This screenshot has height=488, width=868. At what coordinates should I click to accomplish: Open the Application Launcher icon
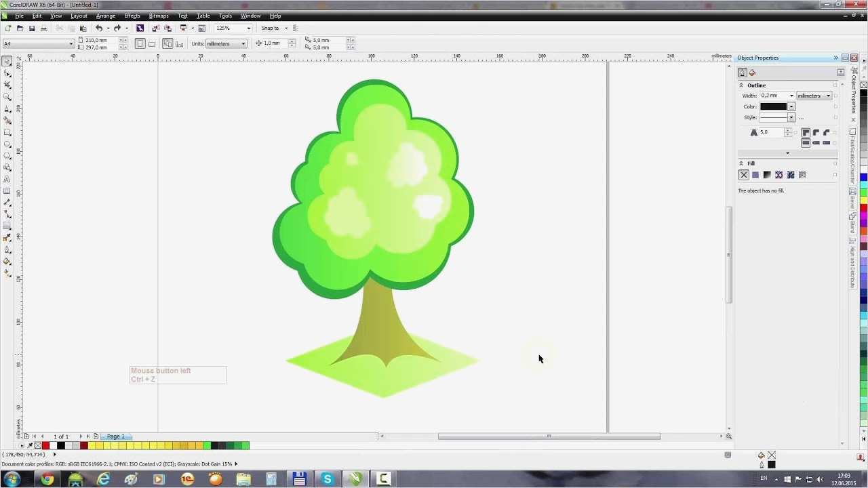tap(183, 28)
